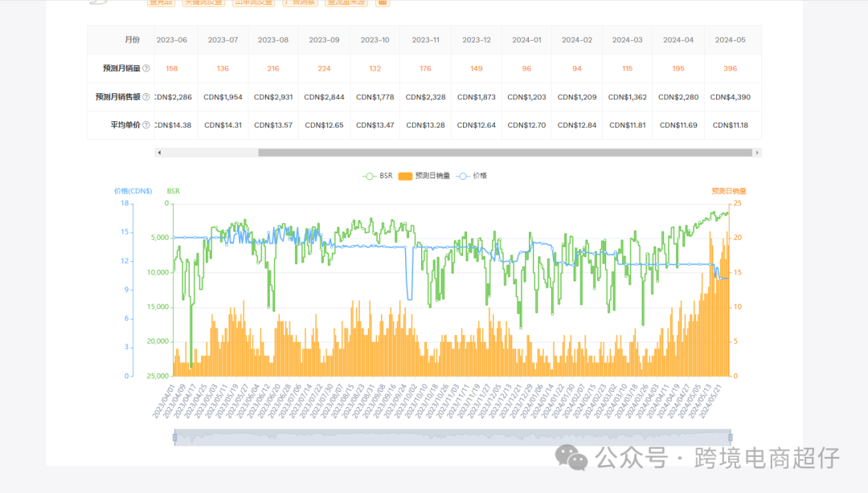Click question mark icon beside 平均单价
The width and height of the screenshot is (868, 493).
146,125
